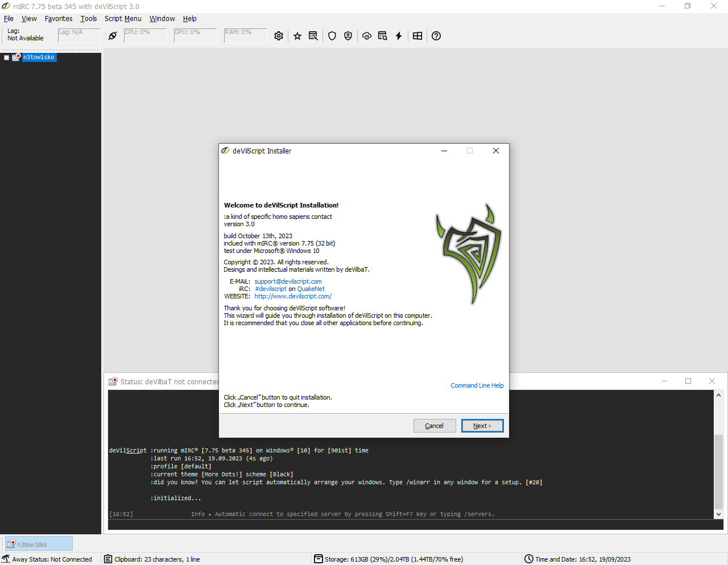Screen dimensions: 728x565
Task: Click the star favorites toolbar icon
Action: point(297,36)
